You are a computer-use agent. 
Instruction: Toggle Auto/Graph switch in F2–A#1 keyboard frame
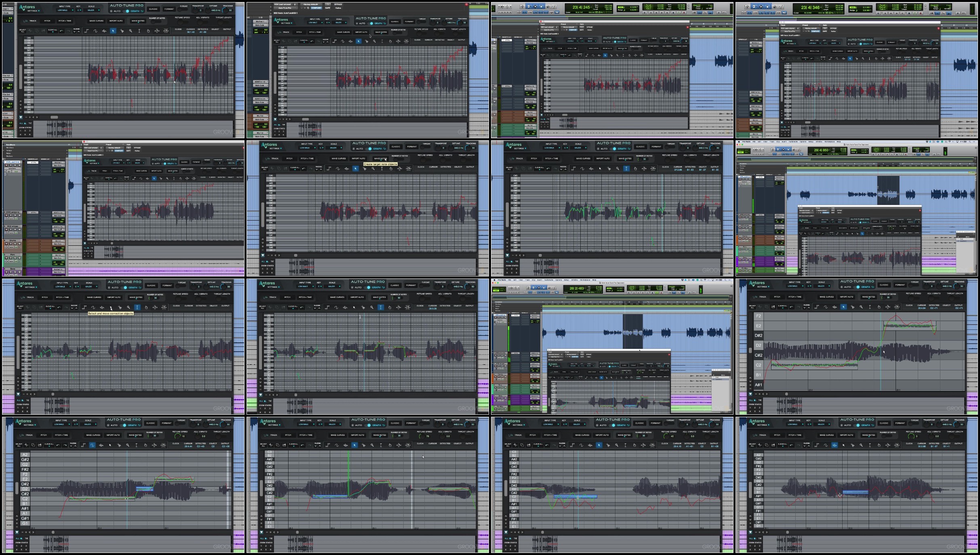point(857,287)
